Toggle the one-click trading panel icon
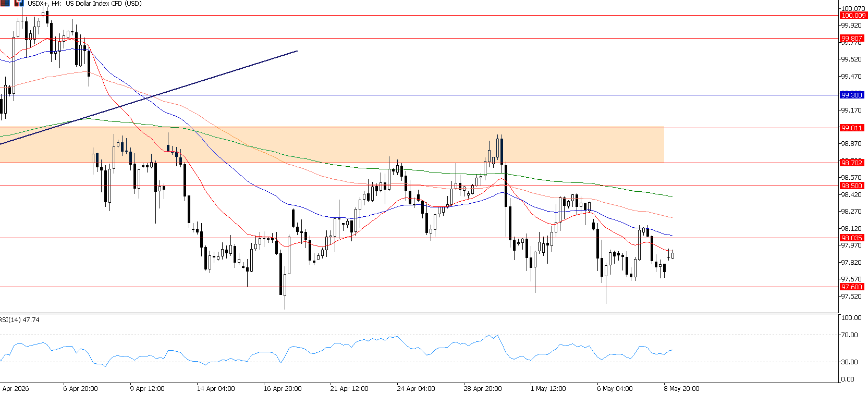This screenshot has width=868, height=394. [19, 3]
